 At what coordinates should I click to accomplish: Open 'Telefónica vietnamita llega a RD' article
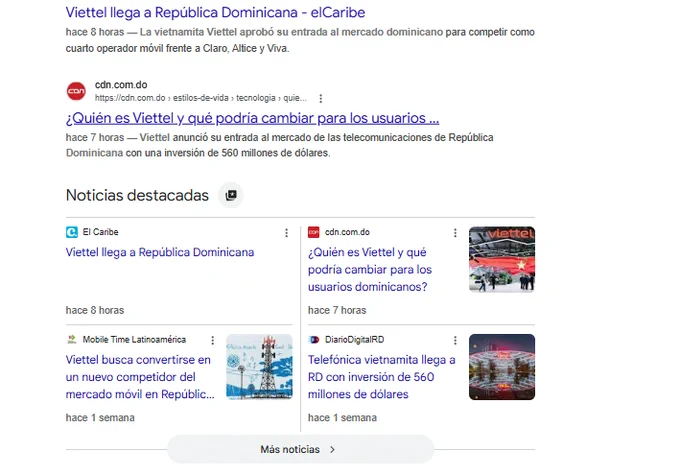tap(382, 377)
